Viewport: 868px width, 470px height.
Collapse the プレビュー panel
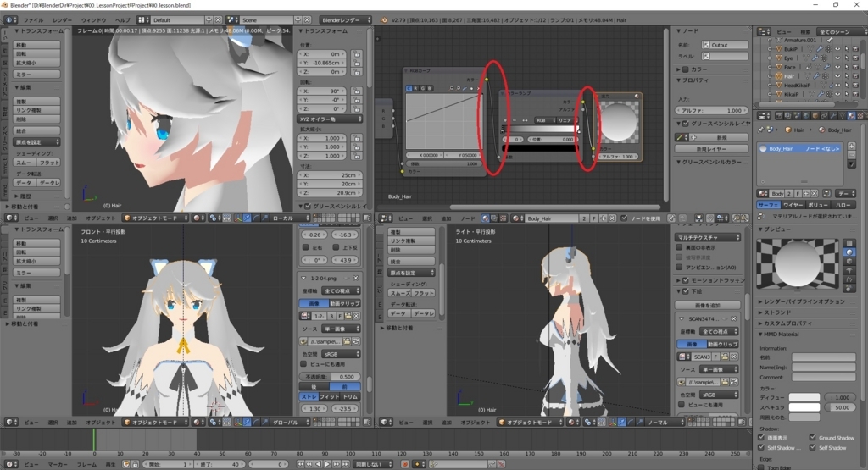775,229
